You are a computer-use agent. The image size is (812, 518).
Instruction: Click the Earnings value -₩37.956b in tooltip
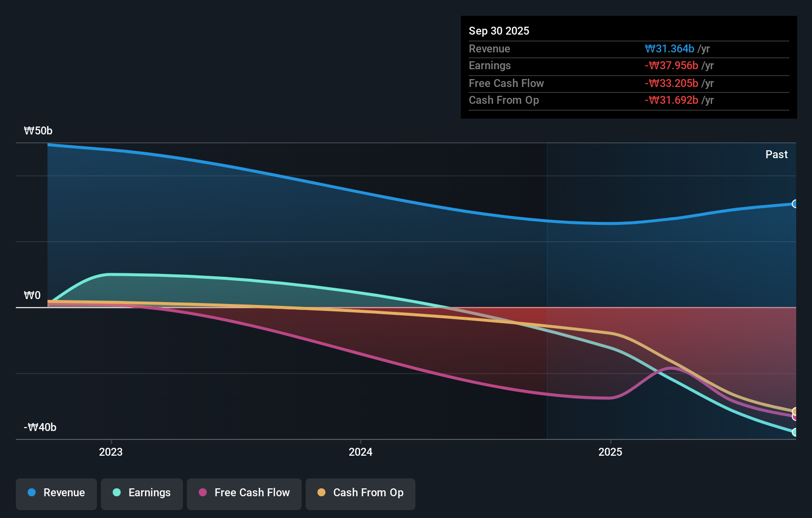pos(672,66)
